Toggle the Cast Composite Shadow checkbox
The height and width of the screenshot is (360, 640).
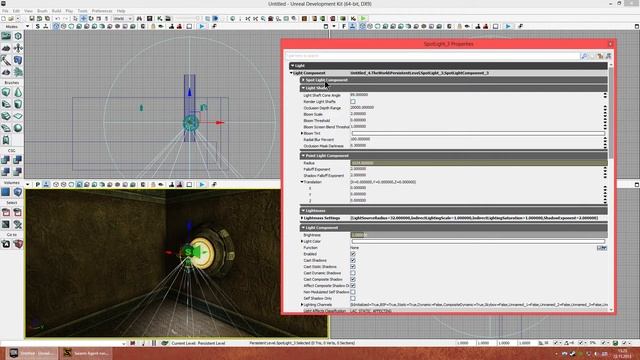[x=353, y=279]
